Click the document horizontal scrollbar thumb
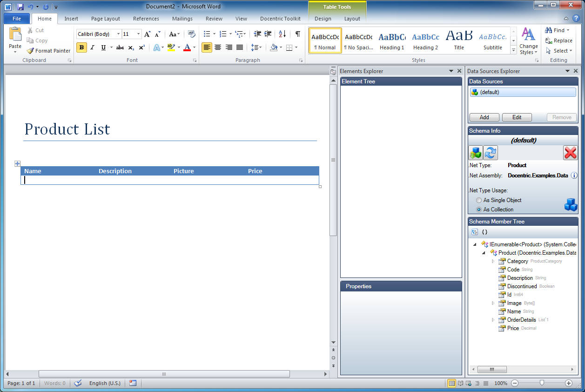The height and width of the screenshot is (392, 585). pos(164,374)
